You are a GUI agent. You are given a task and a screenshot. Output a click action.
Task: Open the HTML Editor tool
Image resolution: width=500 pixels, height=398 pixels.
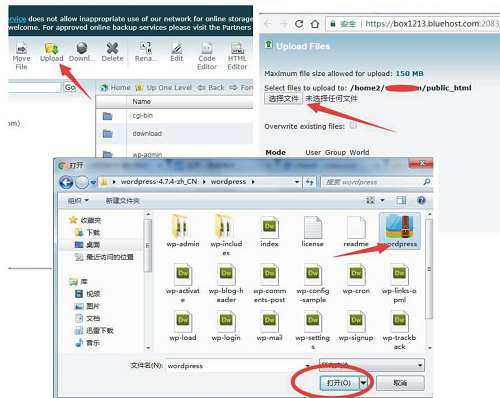click(x=237, y=56)
